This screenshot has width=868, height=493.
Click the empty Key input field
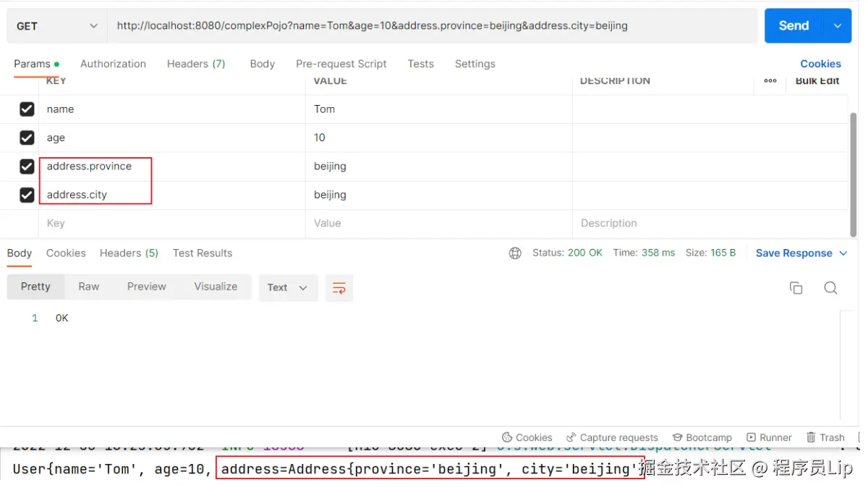click(172, 223)
